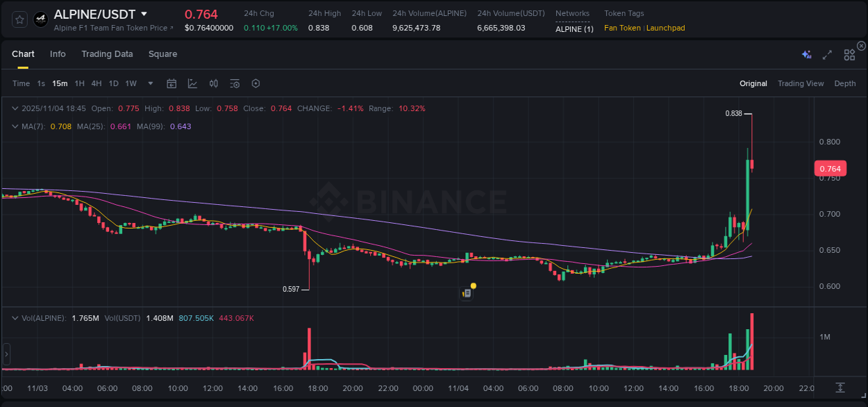Open the date range calendar picker
The image size is (868, 407).
pyautogui.click(x=172, y=83)
